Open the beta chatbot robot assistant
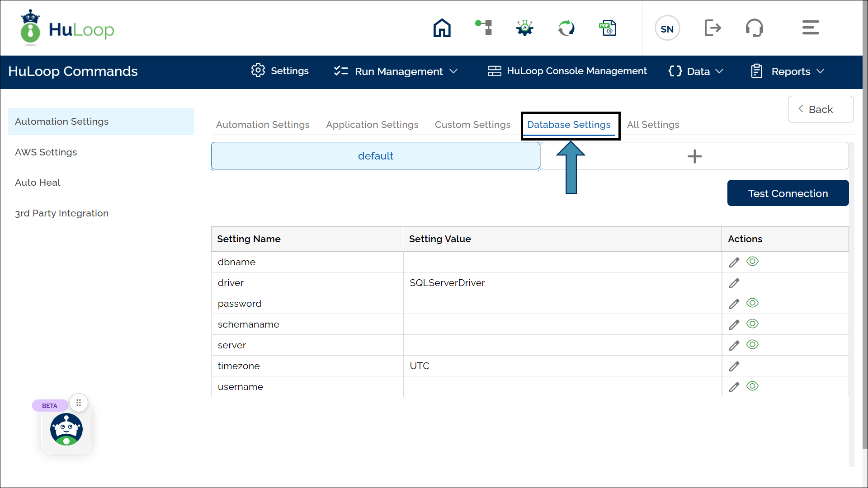Viewport: 868px width, 488px height. (x=66, y=429)
